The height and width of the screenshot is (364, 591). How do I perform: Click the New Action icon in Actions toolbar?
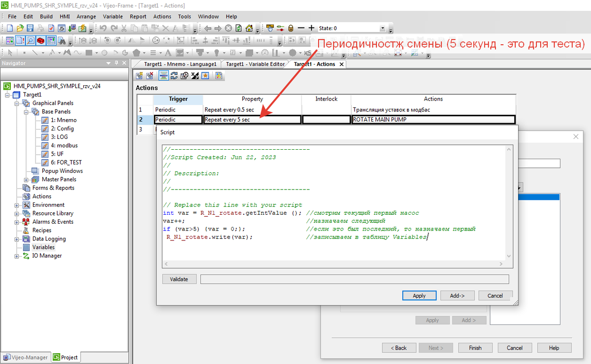(x=139, y=75)
